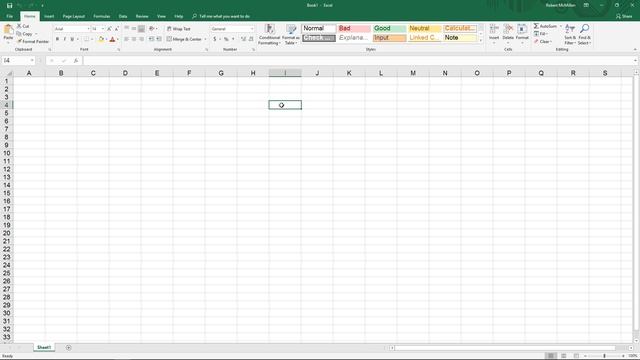Open Sort & Filter

570,34
